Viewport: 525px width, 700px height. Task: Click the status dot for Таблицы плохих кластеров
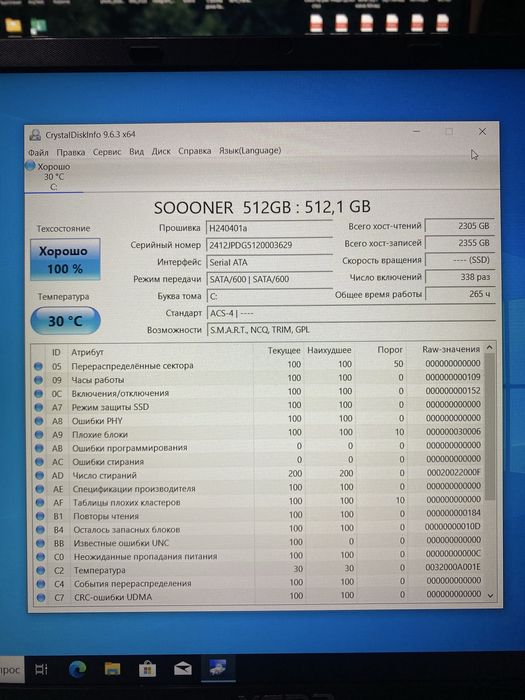[40, 503]
